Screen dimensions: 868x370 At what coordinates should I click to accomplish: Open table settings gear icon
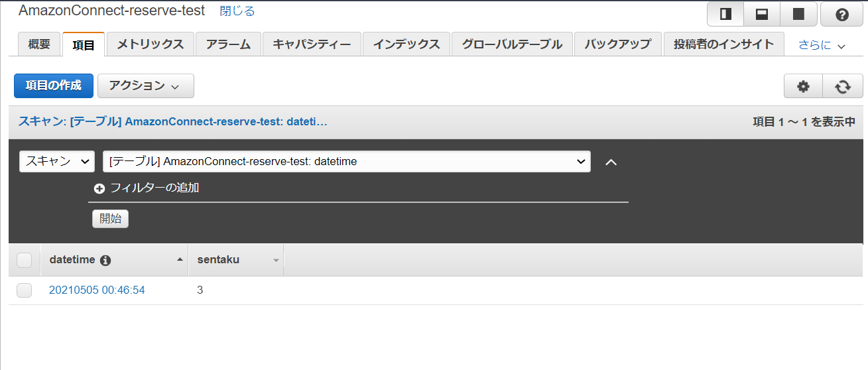click(x=804, y=86)
